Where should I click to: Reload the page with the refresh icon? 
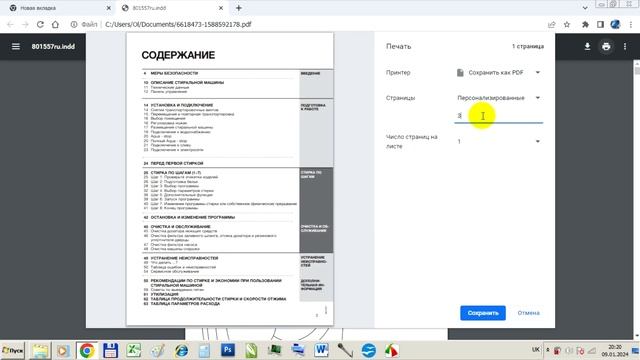coord(40,24)
